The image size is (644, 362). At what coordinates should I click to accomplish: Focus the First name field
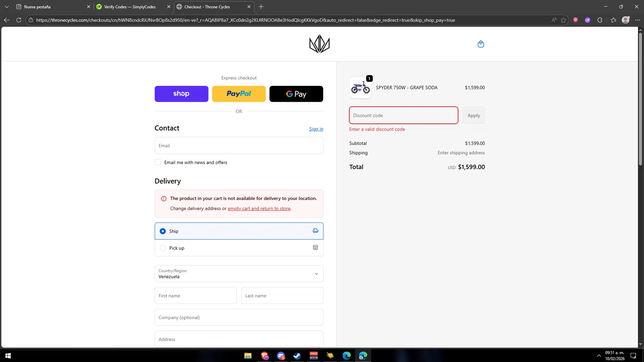point(195,295)
